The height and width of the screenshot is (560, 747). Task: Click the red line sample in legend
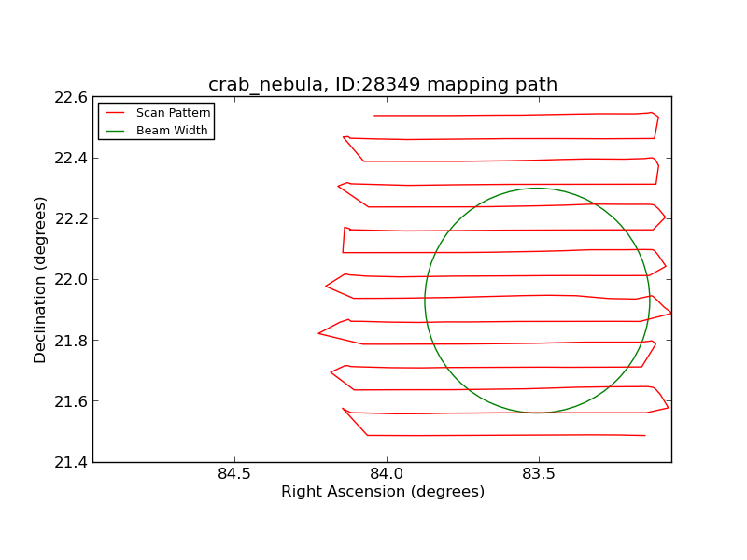point(115,113)
